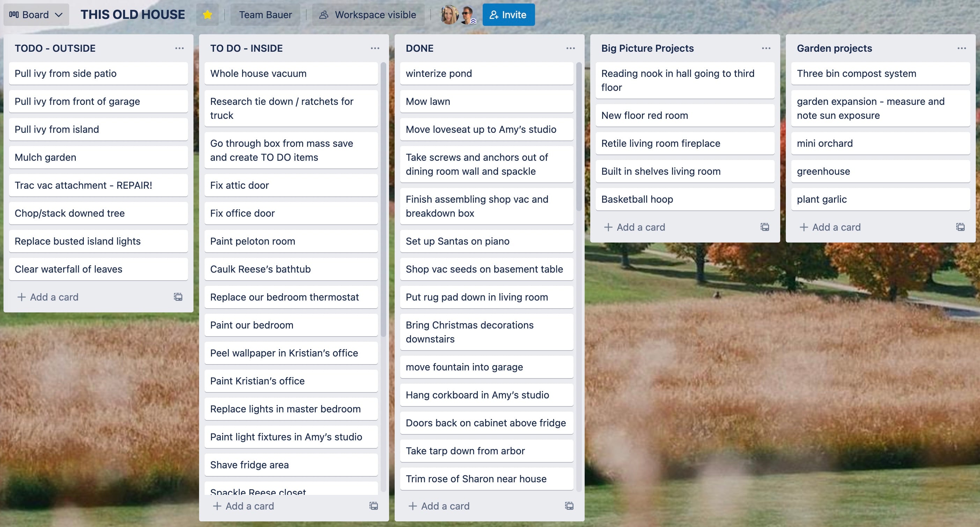Create card from template in TODO - OUTSIDE
980x527 pixels.
pyautogui.click(x=178, y=297)
